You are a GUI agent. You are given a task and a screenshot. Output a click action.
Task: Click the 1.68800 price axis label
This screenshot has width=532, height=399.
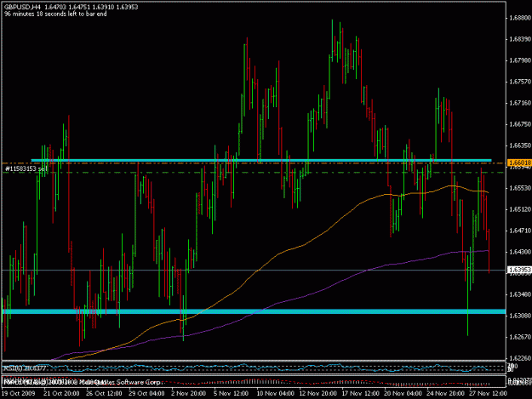click(520, 18)
